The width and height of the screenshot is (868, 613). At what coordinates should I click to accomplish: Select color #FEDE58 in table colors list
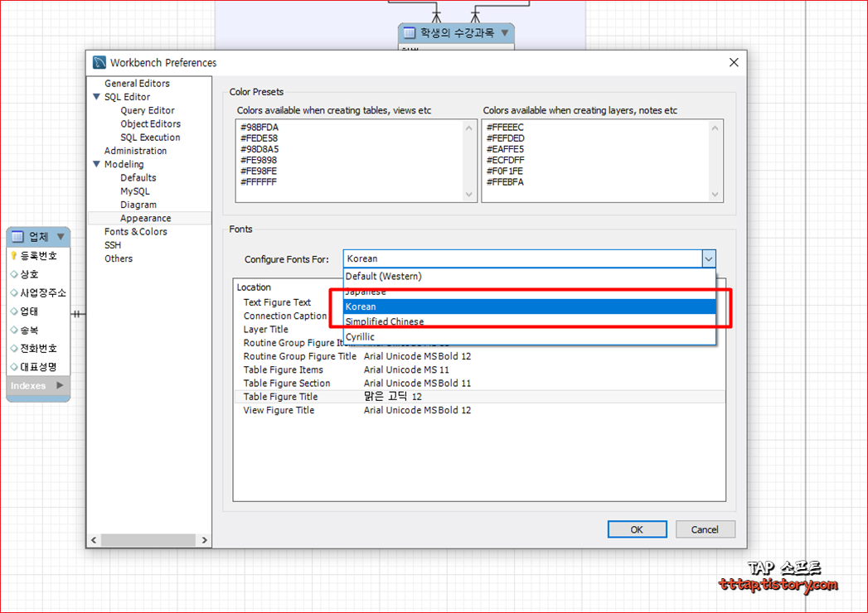(x=259, y=138)
